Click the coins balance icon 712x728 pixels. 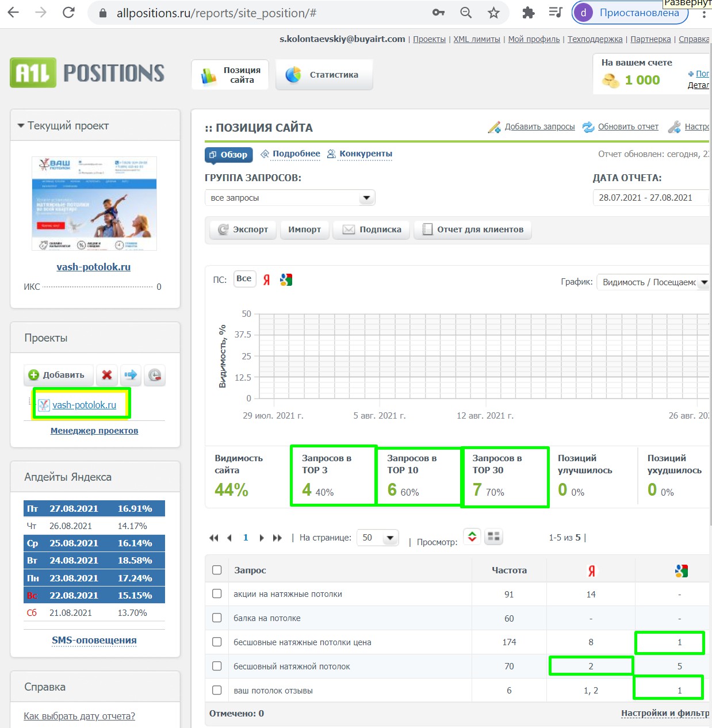[x=611, y=81]
